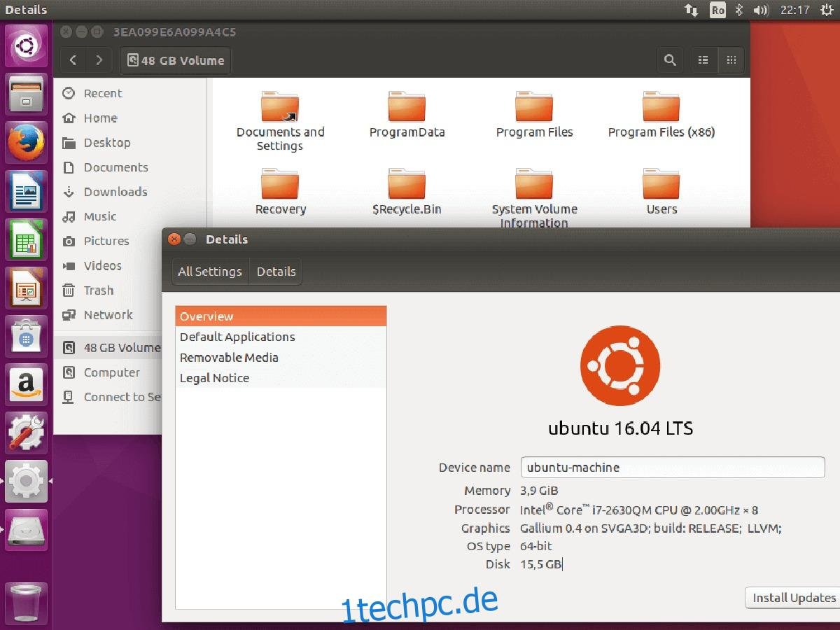The image size is (840, 630).
Task: Switch Files to list view
Action: 703,60
